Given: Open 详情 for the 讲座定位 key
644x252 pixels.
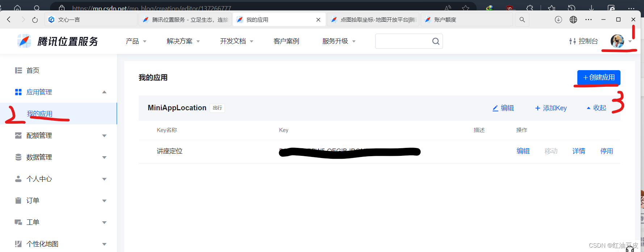Looking at the screenshot, I should (x=579, y=151).
